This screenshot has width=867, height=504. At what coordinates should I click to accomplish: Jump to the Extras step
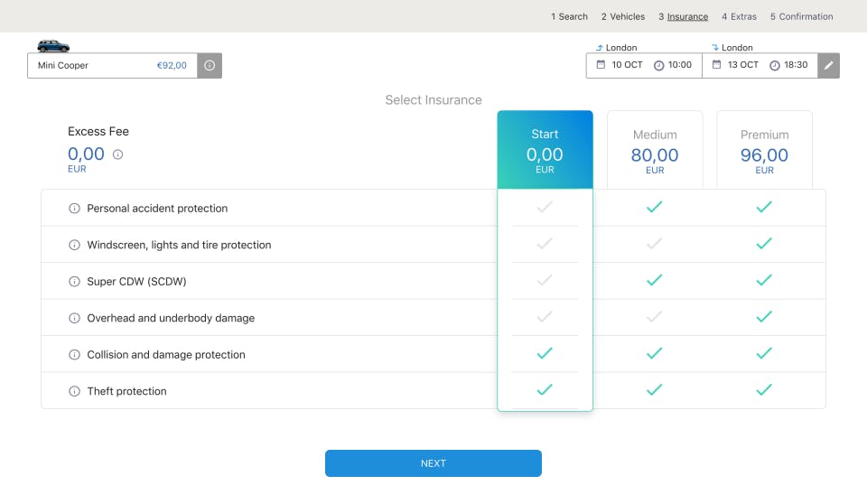click(739, 16)
